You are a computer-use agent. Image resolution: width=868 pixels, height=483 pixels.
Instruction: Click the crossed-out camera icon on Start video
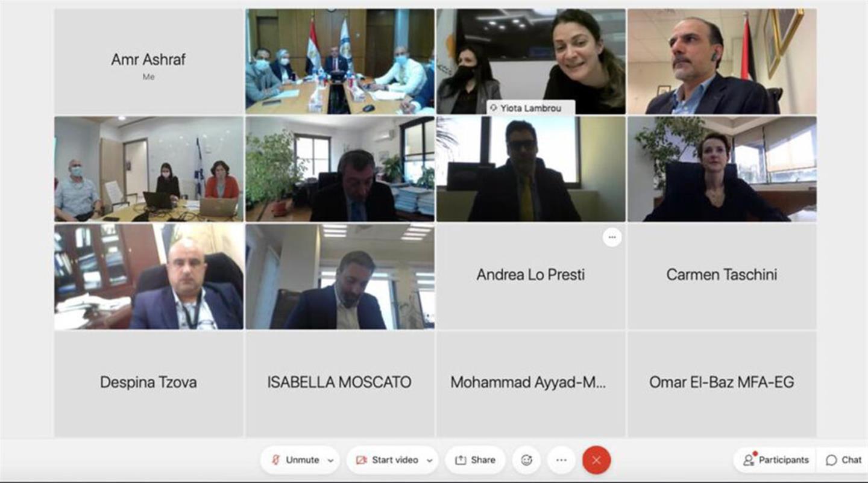pos(362,460)
